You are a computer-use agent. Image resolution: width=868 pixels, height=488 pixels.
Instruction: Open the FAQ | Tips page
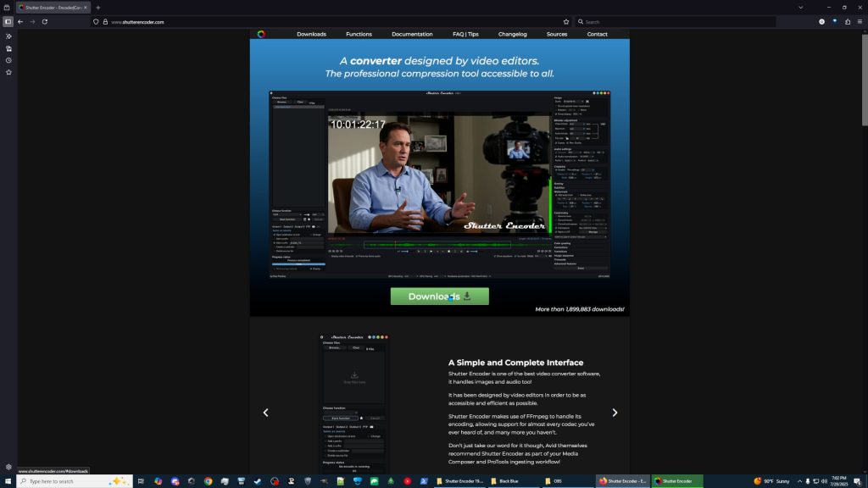tap(465, 34)
